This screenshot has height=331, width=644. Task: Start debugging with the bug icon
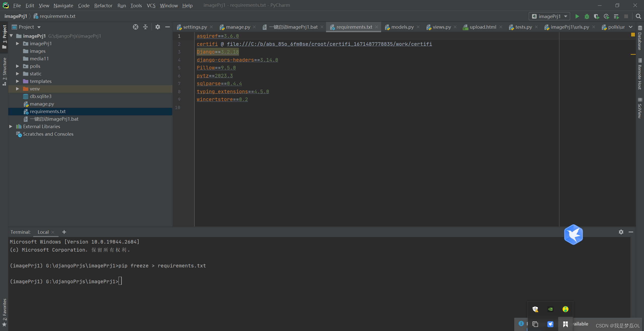point(587,16)
